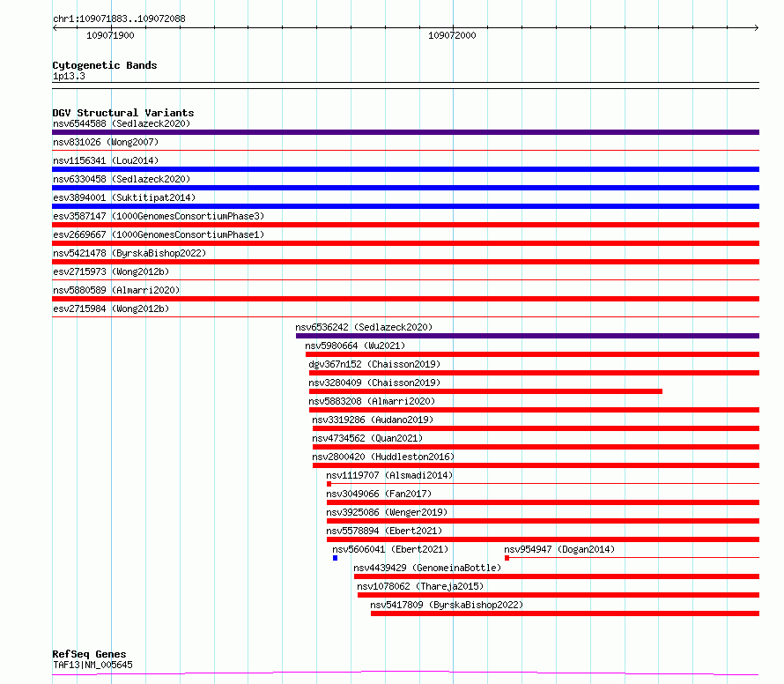Click the Cytogenetic Bands track title
Image resolution: width=784 pixels, height=684 pixels.
[105, 65]
